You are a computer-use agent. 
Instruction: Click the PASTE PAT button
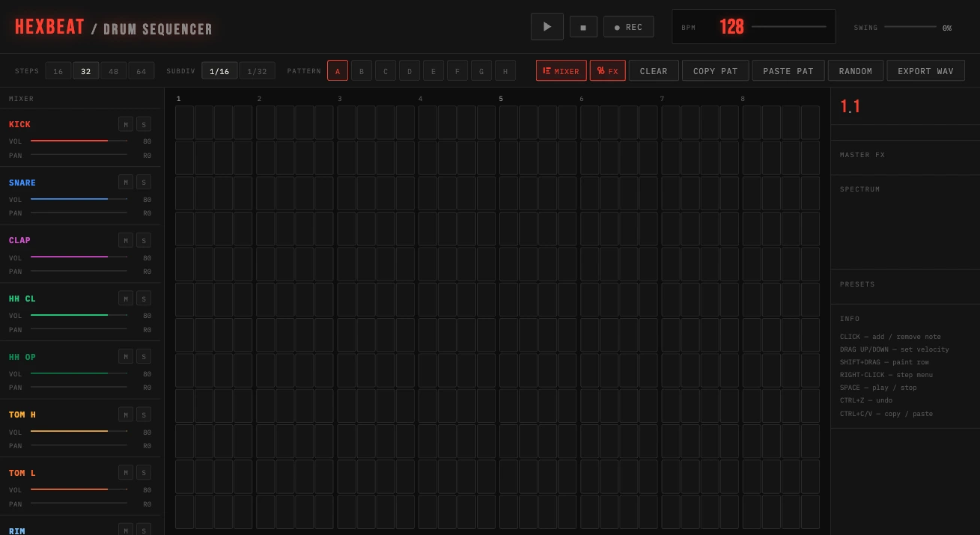[788, 71]
